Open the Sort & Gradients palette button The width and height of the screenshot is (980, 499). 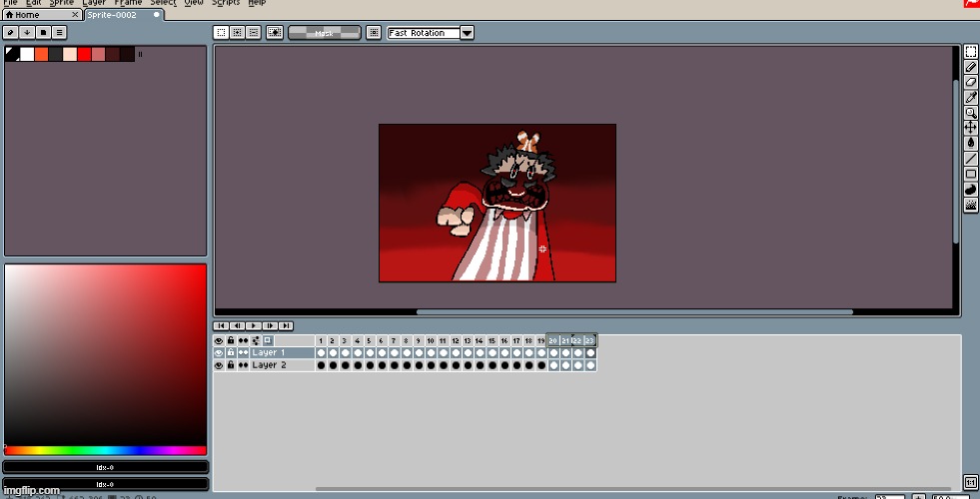(x=27, y=33)
